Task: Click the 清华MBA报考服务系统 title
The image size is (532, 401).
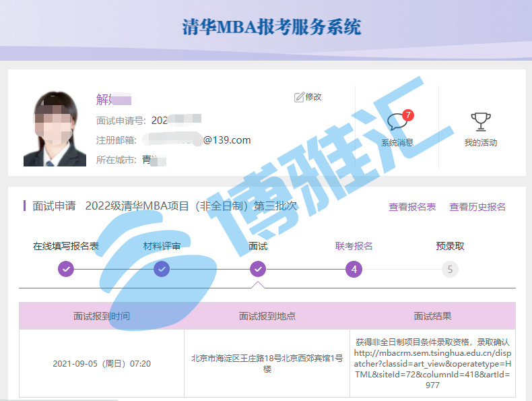Action: [x=272, y=27]
